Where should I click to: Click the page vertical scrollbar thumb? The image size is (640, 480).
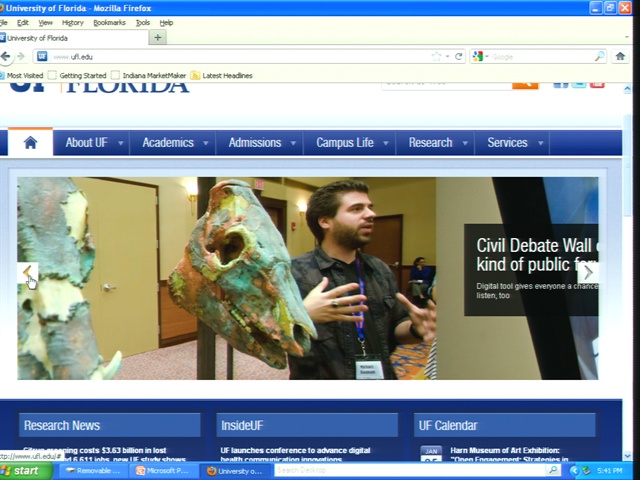[x=627, y=165]
